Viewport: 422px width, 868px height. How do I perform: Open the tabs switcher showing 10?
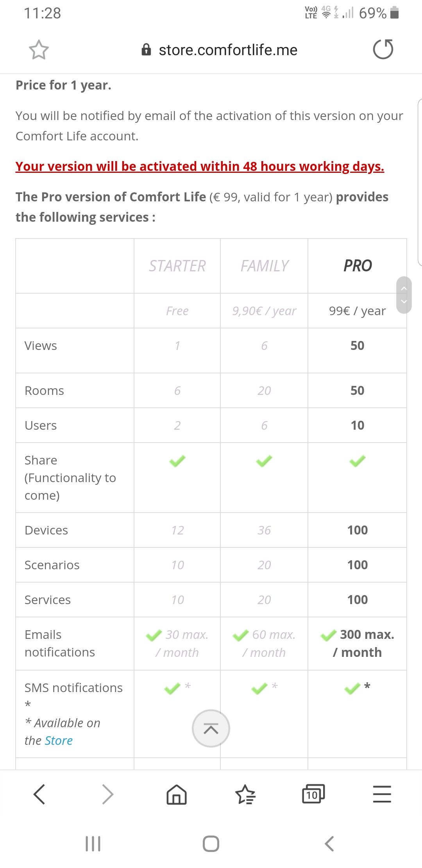pos(313,794)
